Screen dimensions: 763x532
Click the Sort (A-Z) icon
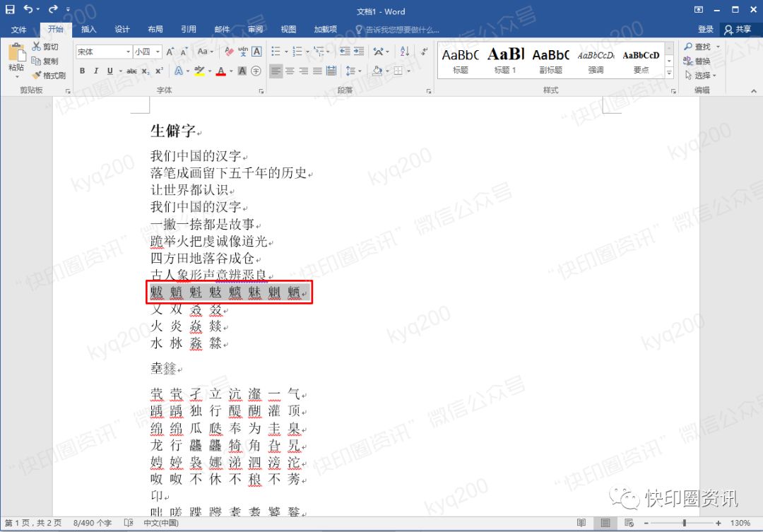click(405, 52)
